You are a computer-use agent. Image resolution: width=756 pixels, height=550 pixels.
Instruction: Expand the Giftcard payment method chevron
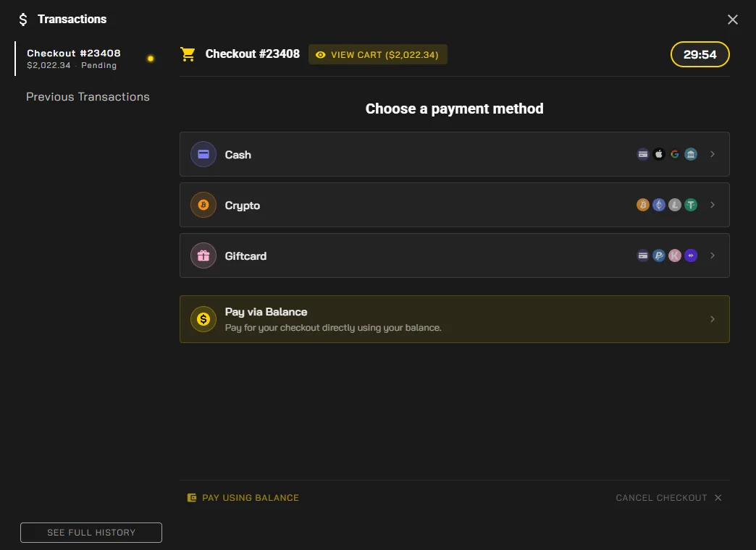(712, 255)
